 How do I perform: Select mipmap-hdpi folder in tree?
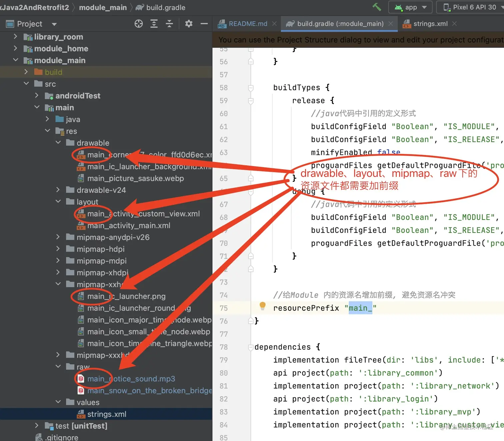pyautogui.click(x=100, y=249)
